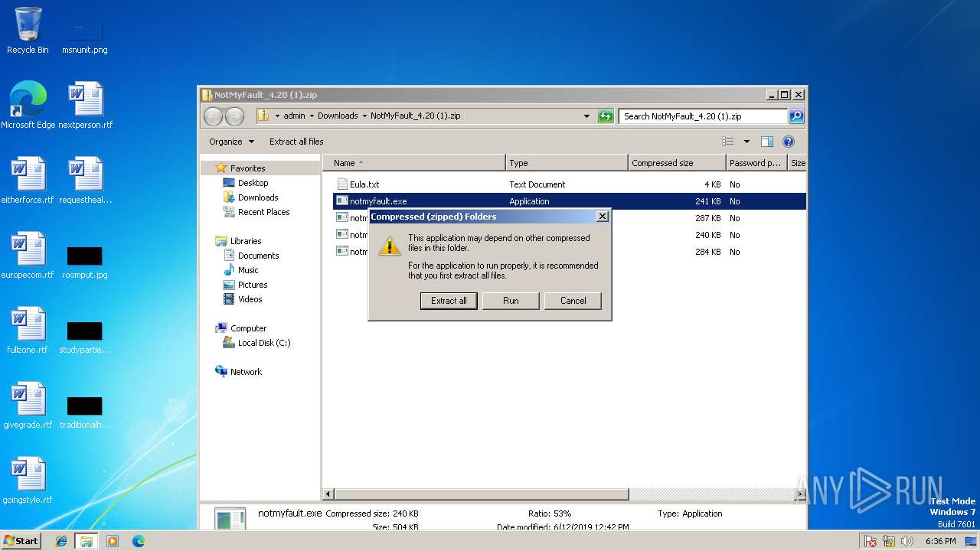Select the notmyfault.exe file row
The width and height of the screenshot is (980, 551).
[x=570, y=201]
